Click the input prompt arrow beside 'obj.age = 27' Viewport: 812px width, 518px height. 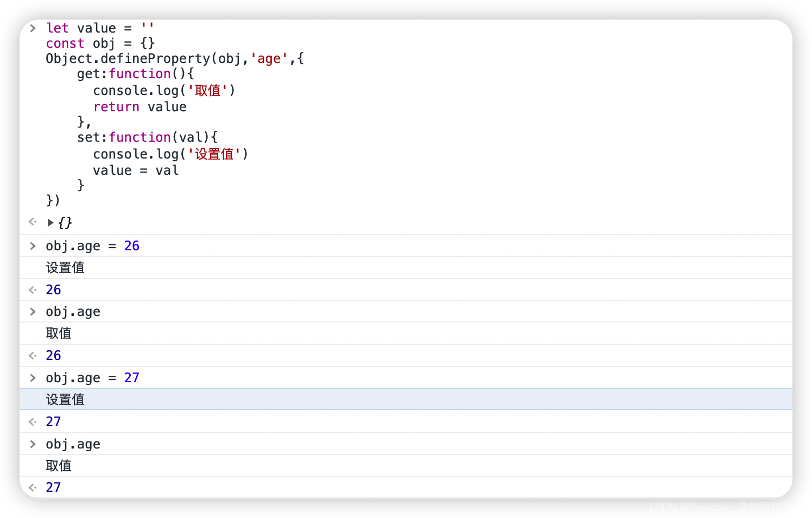coord(33,378)
